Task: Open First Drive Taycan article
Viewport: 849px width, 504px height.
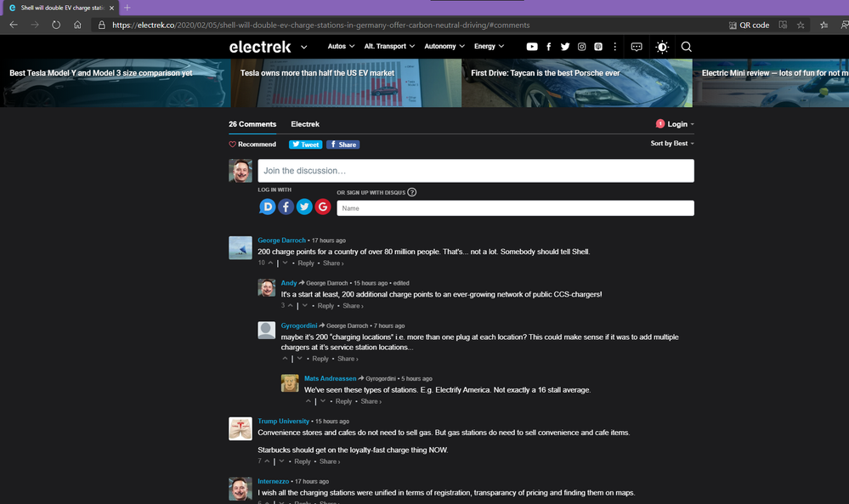Action: coord(577,82)
